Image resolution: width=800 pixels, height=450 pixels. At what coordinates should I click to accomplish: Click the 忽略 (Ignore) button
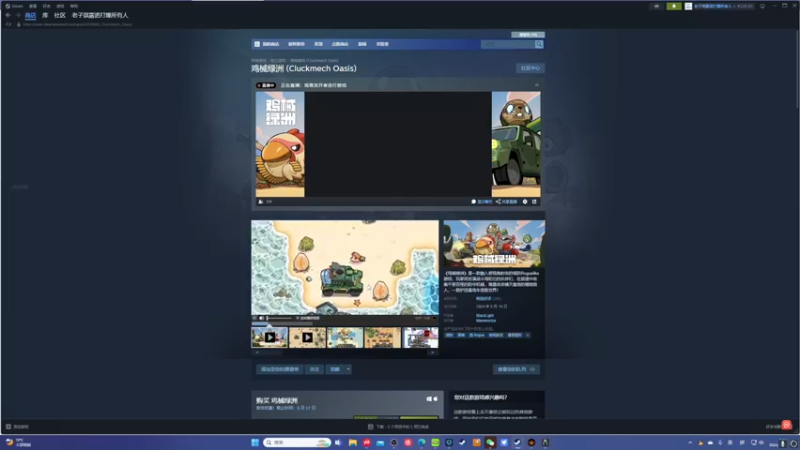point(335,369)
